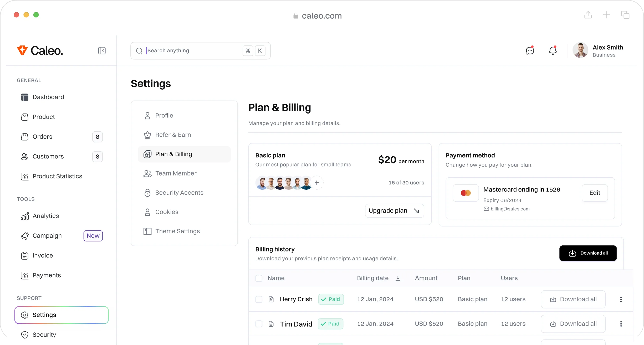644x345 pixels.
Task: Open options menu for Herry Crish row
Action: pos(621,299)
